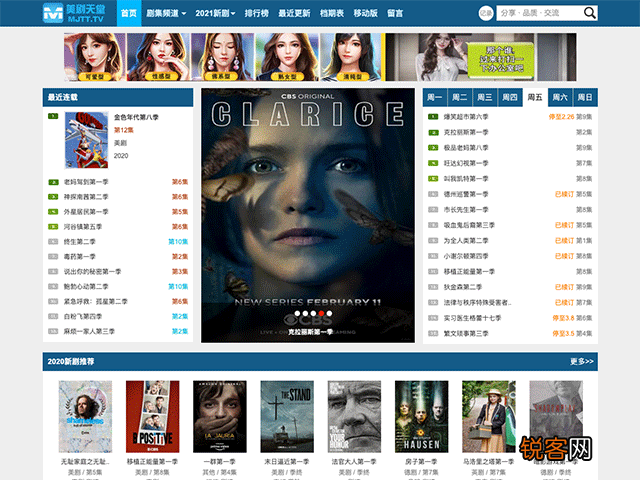Open B Positive 移植正能量 poster

pyautogui.click(x=153, y=417)
